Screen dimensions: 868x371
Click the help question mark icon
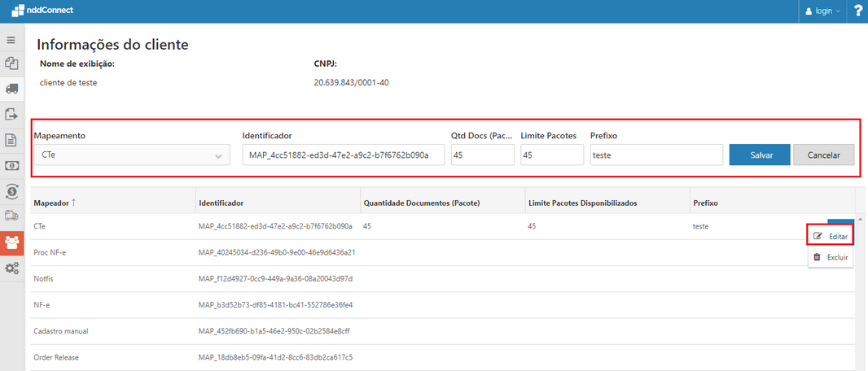tap(857, 11)
